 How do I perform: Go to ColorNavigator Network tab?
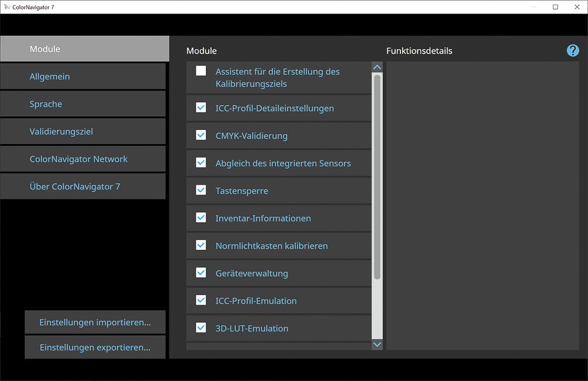[83, 159]
